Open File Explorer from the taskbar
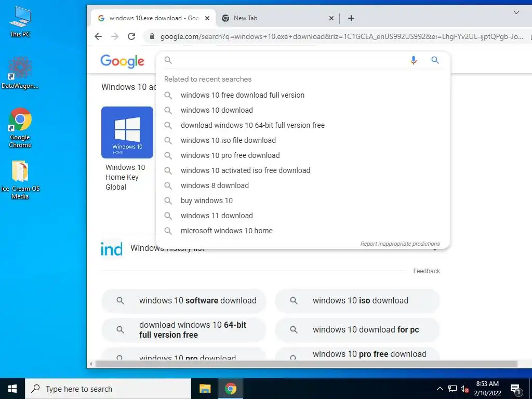Screen dimensions: 532x399 205,389
